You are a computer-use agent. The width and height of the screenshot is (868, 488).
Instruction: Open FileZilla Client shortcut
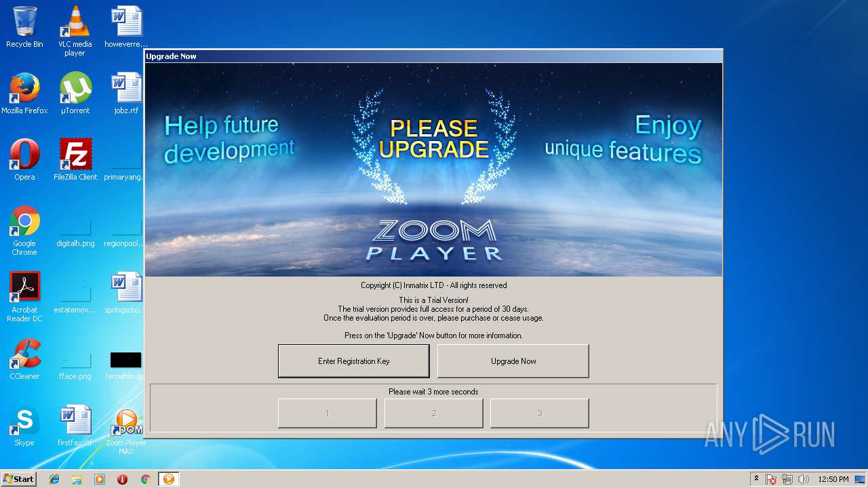75,160
